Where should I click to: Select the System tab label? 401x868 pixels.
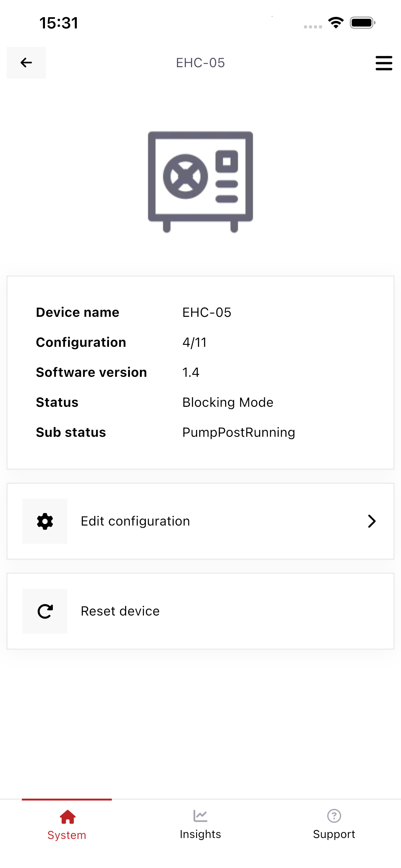click(67, 835)
